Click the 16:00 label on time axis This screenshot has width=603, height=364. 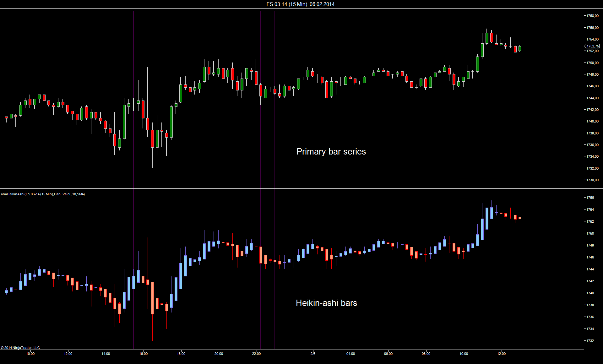pos(144,354)
